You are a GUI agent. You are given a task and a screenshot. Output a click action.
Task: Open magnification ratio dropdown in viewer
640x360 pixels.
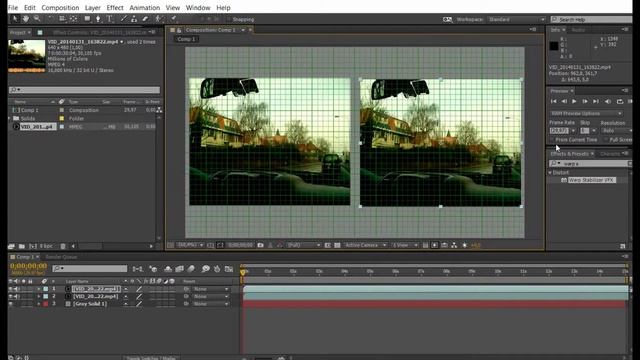[x=190, y=245]
